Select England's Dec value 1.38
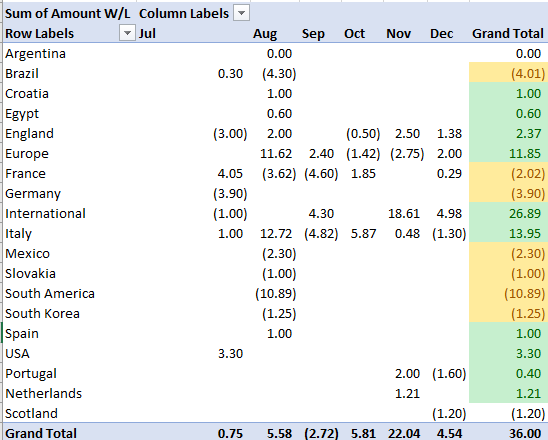This screenshot has width=548, height=440. pos(449,134)
